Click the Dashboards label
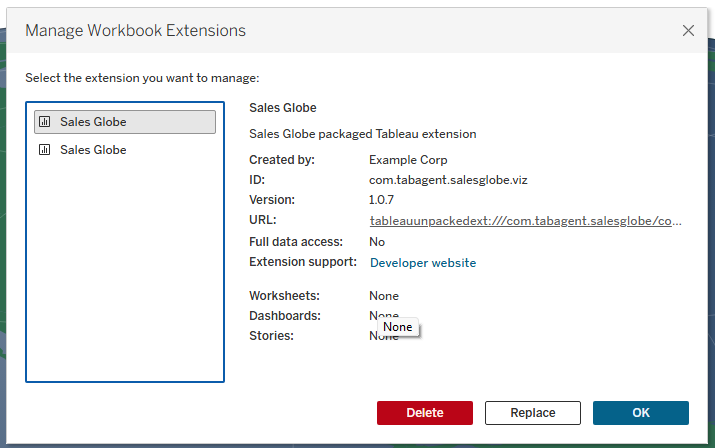Viewport: 715px width, 448px height. pyautogui.click(x=285, y=316)
